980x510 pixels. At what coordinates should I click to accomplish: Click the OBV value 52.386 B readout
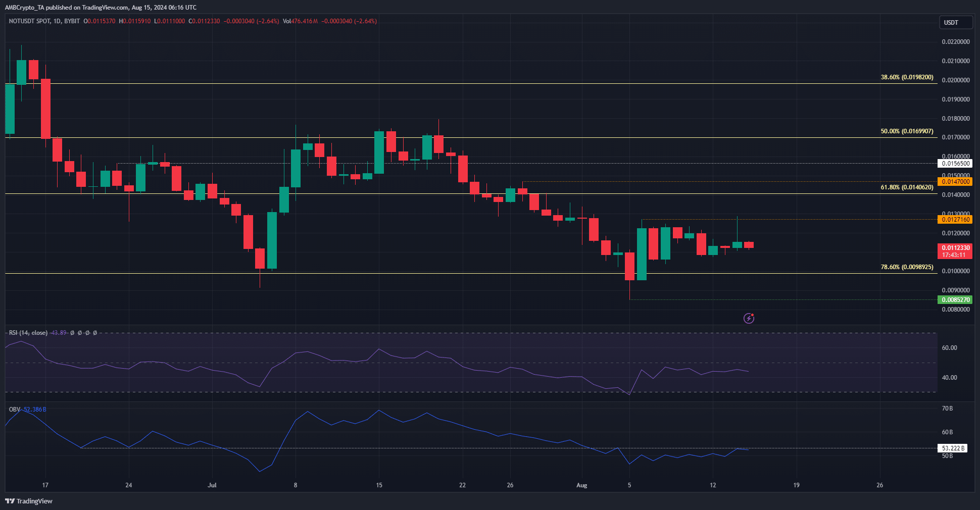35,410
